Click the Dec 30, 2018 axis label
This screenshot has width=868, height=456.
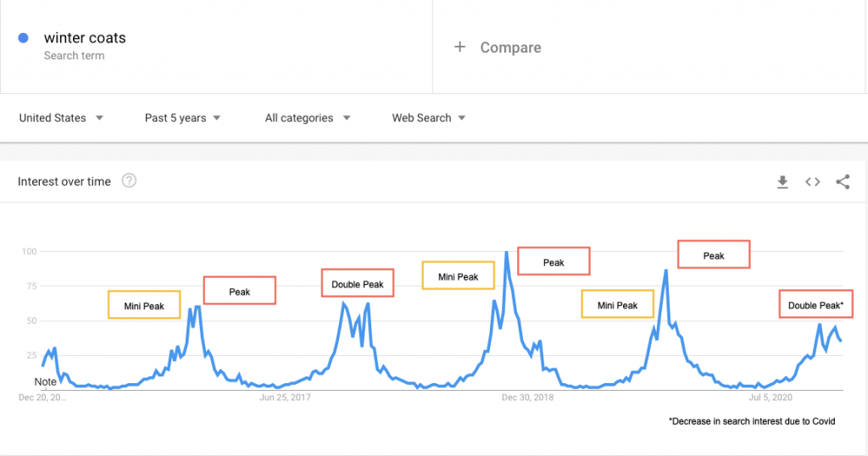pyautogui.click(x=527, y=397)
